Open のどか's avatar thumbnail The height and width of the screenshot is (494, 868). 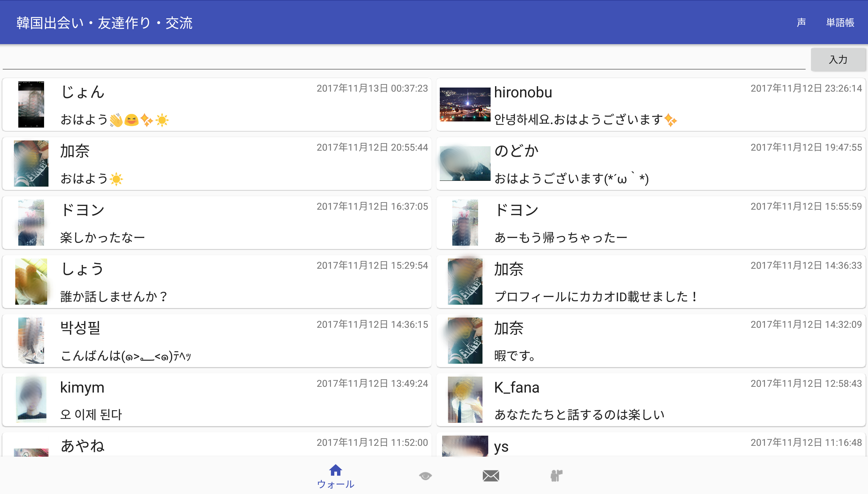(x=465, y=164)
